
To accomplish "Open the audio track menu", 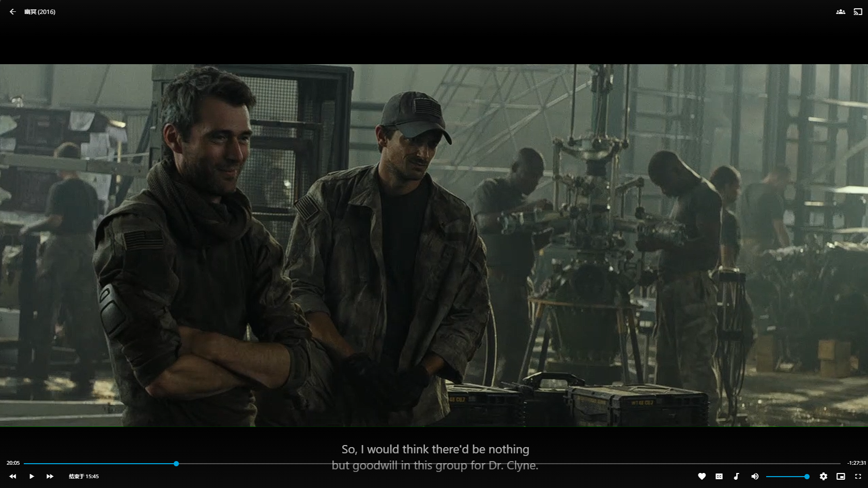I will 737,476.
